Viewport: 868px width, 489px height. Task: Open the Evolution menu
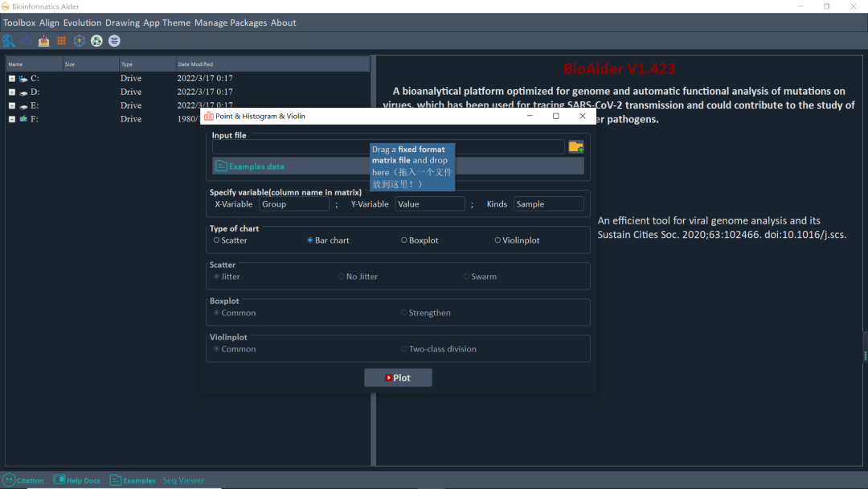click(x=82, y=23)
